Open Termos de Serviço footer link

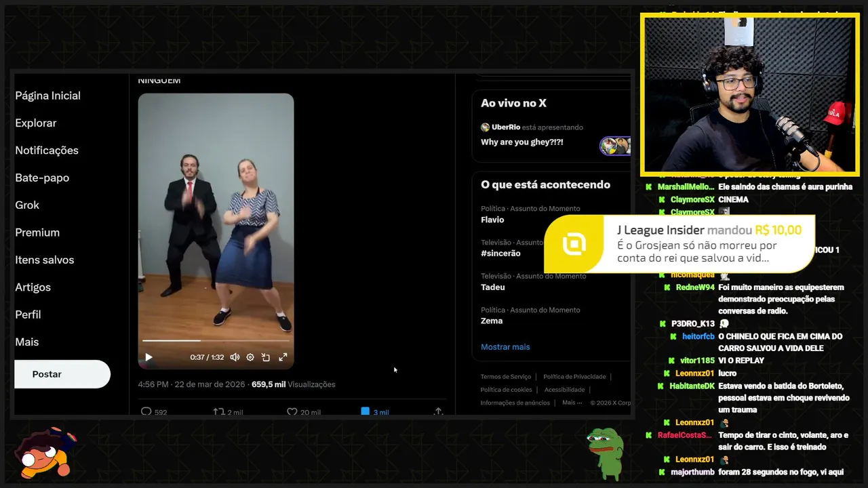506,377
